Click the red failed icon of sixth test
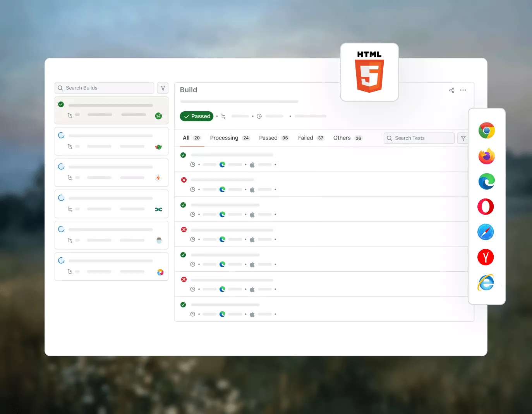Viewport: 532px width, 414px height. (184, 279)
